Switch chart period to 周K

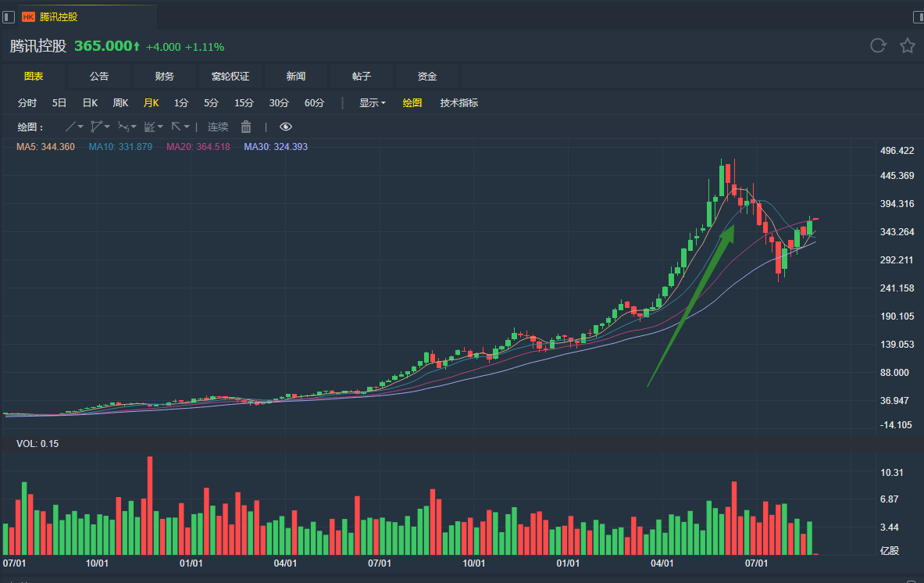[x=120, y=102]
